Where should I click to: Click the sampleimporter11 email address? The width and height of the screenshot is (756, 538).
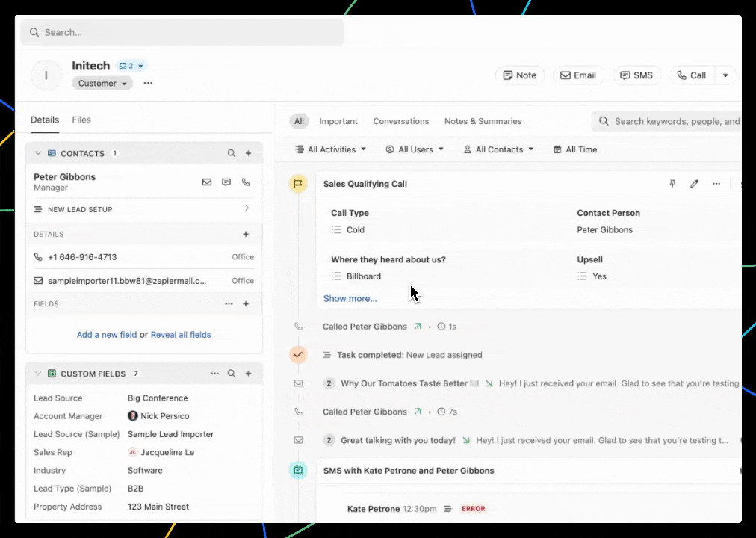[x=127, y=280]
